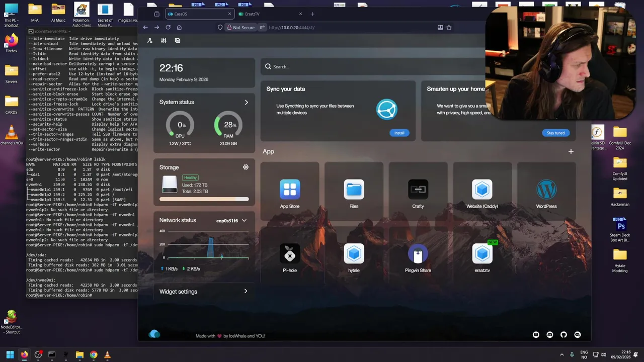Bookmark this page with the star icon

pos(449,27)
